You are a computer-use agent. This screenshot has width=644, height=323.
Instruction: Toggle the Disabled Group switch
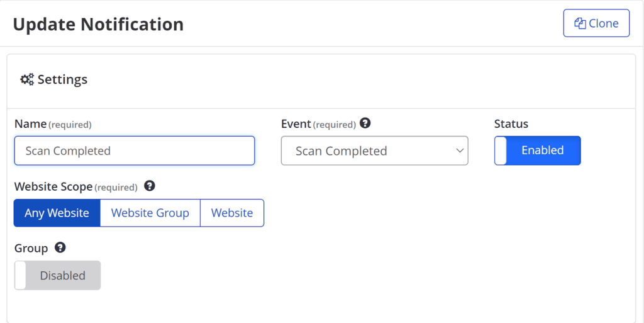coord(57,275)
